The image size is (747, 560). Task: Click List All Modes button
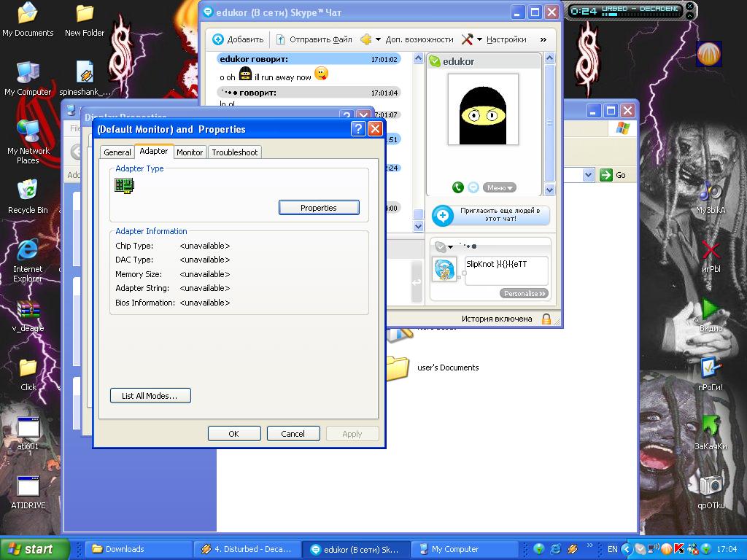(150, 396)
